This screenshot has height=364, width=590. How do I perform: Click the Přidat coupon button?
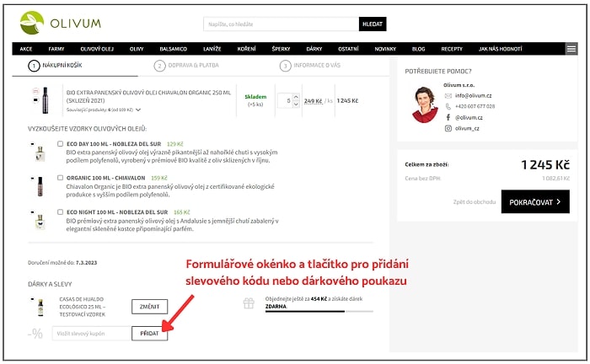[x=149, y=333]
